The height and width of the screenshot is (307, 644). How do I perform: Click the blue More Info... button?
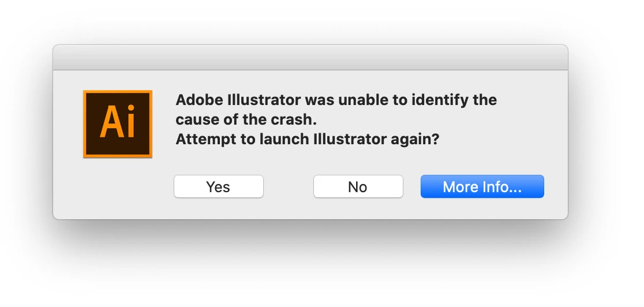point(482,186)
